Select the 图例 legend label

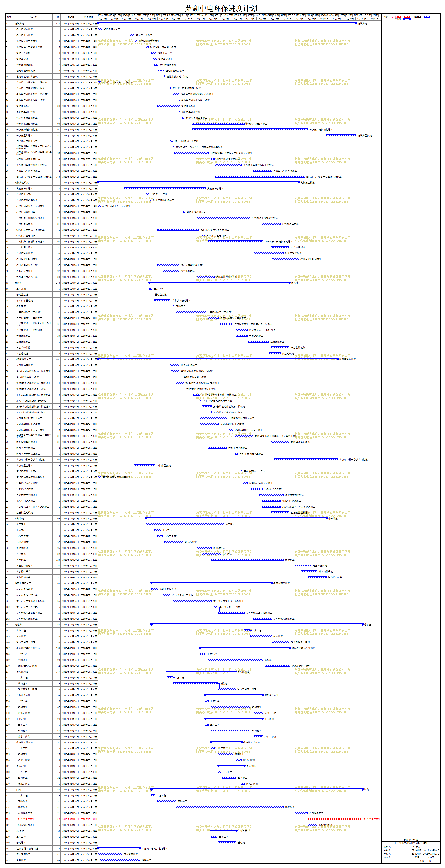click(386, 16)
